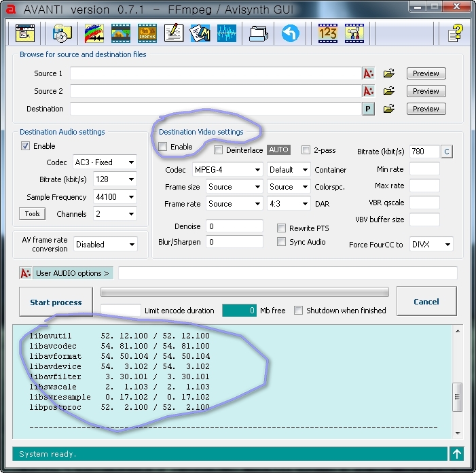Open the Force FourCC DIVX dropdown
This screenshot has height=473, width=476.
coord(431,244)
